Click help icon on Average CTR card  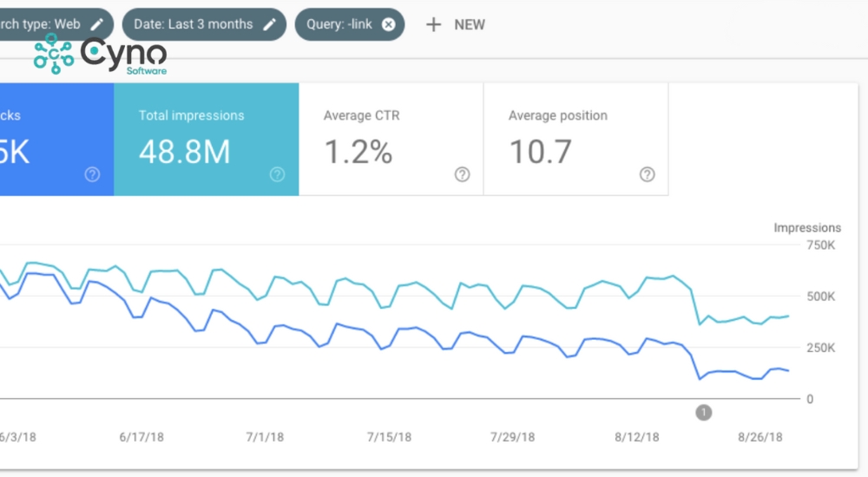[x=462, y=174]
